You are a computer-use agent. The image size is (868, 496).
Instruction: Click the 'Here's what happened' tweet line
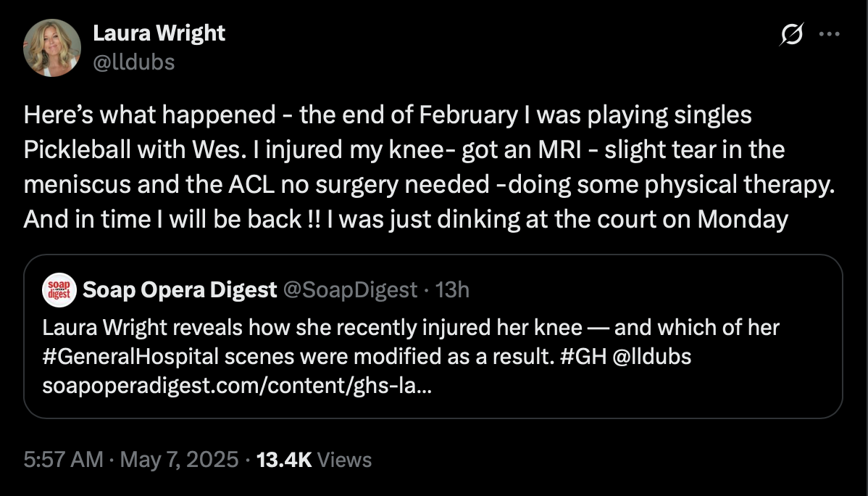[388, 115]
